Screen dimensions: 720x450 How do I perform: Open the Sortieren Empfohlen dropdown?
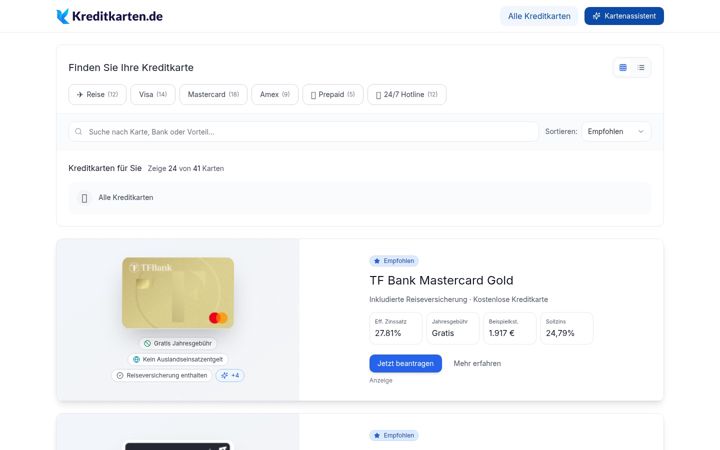click(616, 132)
